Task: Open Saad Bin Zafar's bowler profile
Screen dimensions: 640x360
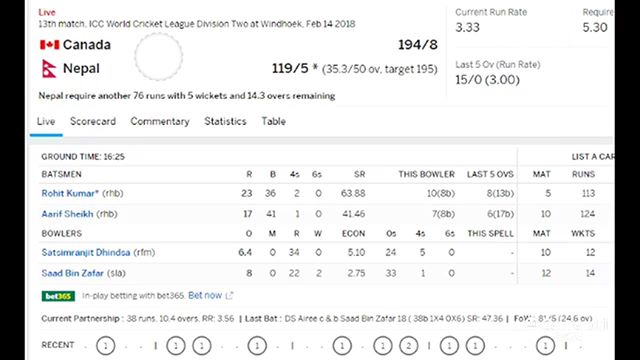Action: 73,273
